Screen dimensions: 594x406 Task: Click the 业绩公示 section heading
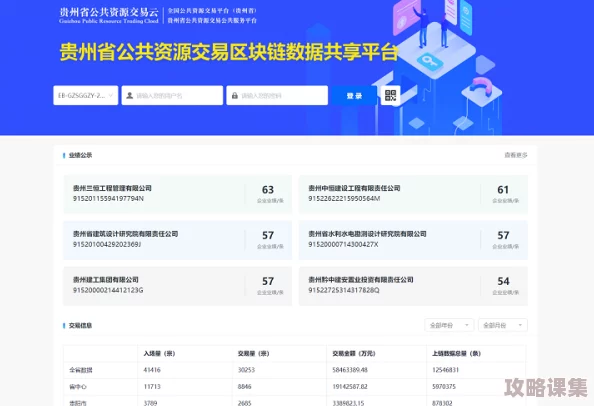click(80, 155)
